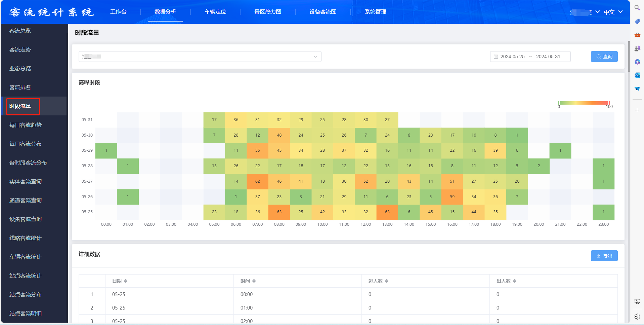Open the chess pieces games sidebar icon
The height and width of the screenshot is (325, 644).
[637, 48]
